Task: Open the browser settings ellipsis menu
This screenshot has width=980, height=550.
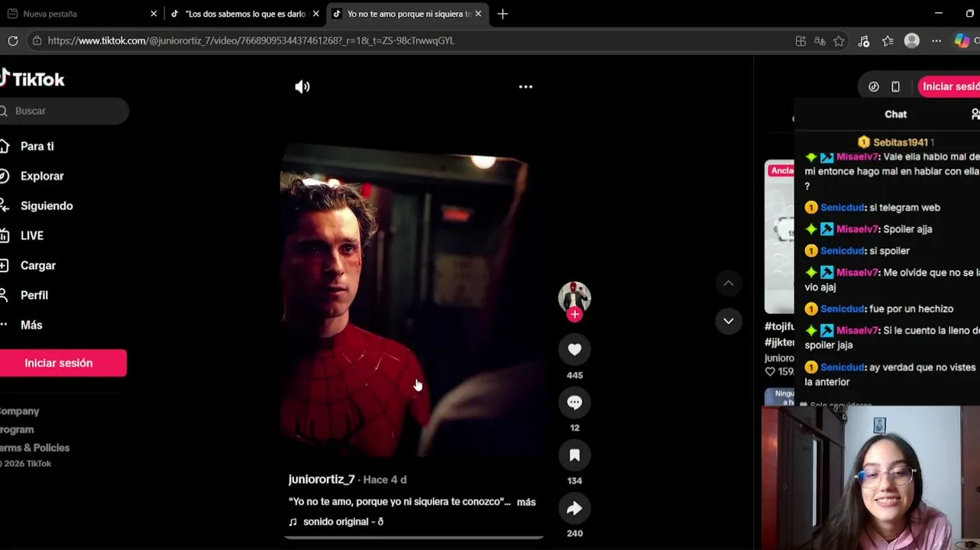Action: pos(936,41)
